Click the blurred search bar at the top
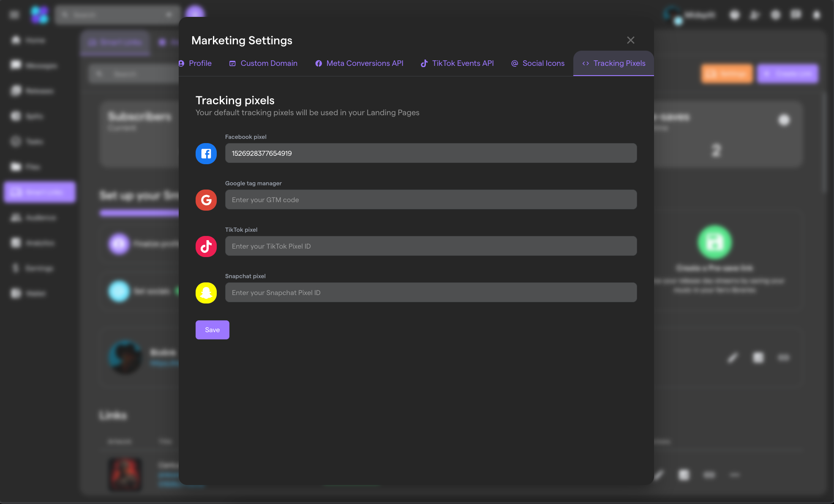 click(117, 15)
